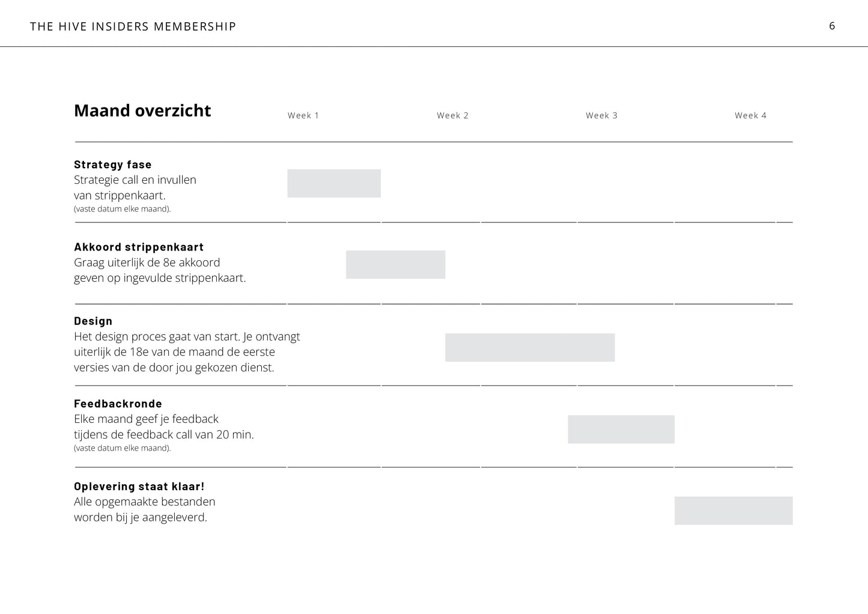Click text about 18e van de maand

174,352
